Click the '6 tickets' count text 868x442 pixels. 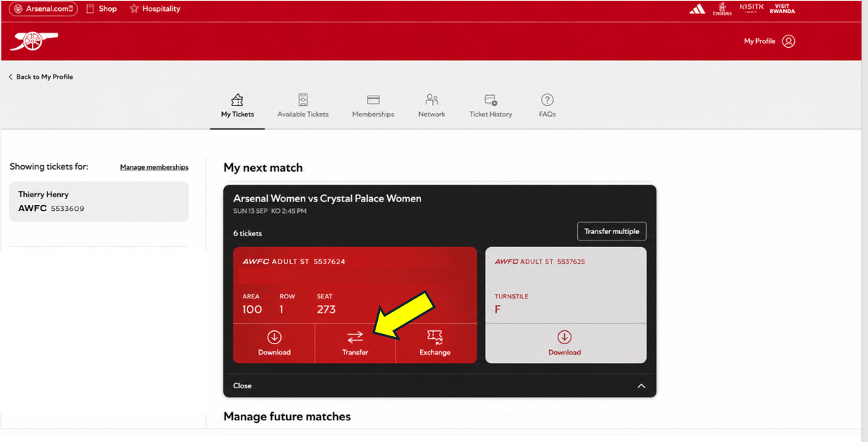247,233
